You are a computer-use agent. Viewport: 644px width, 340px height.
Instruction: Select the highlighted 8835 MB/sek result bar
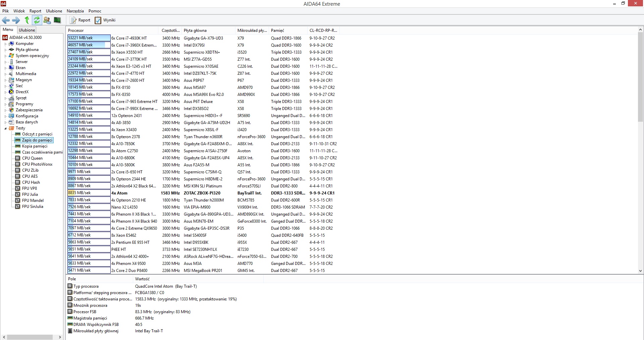click(89, 193)
